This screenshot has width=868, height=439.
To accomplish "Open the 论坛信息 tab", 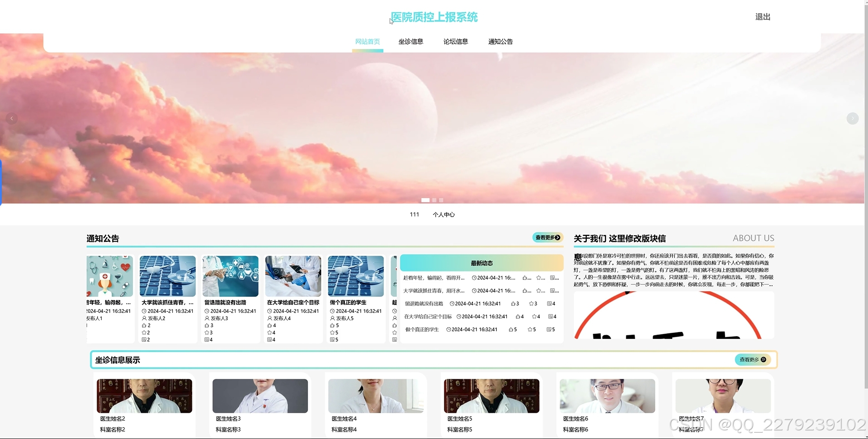I will tap(456, 42).
